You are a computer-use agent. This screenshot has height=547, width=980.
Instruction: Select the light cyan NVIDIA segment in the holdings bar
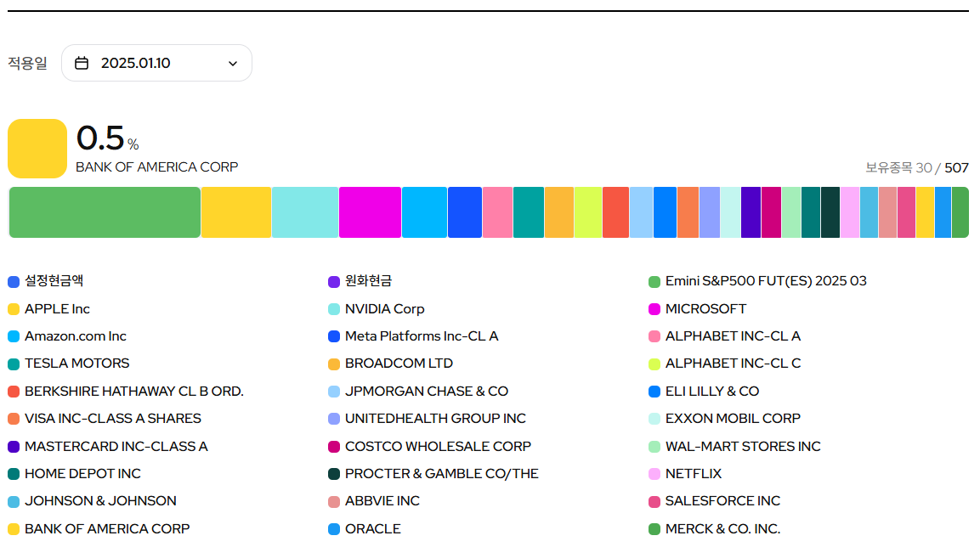click(x=305, y=212)
